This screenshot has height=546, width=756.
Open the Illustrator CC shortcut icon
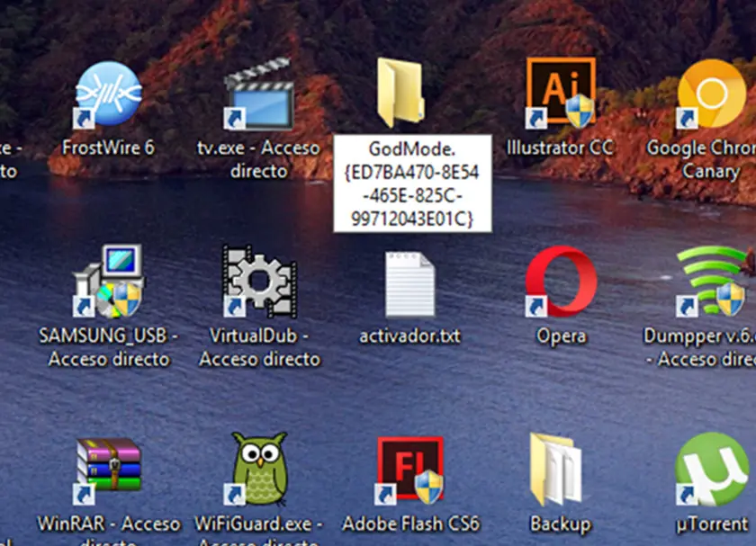561,94
